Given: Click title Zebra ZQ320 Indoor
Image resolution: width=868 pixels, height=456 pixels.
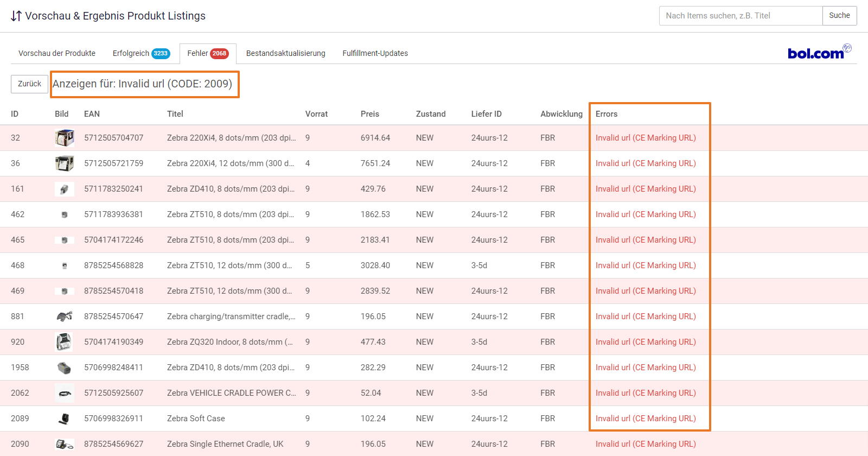Looking at the screenshot, I should [230, 342].
